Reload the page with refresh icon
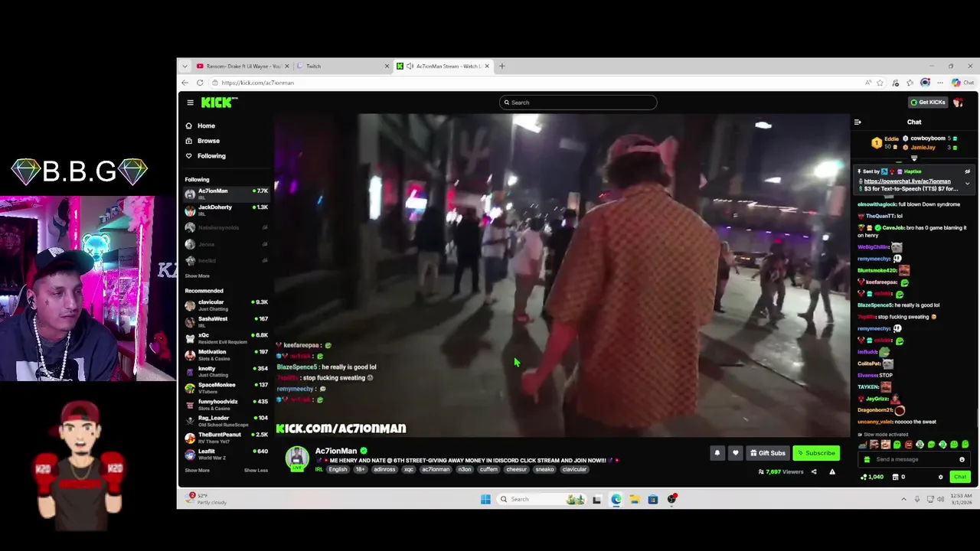The image size is (980, 551). [200, 83]
